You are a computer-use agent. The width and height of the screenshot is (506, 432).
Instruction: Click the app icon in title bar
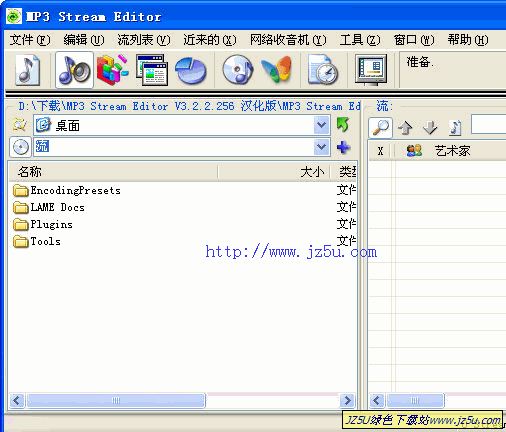point(14,17)
